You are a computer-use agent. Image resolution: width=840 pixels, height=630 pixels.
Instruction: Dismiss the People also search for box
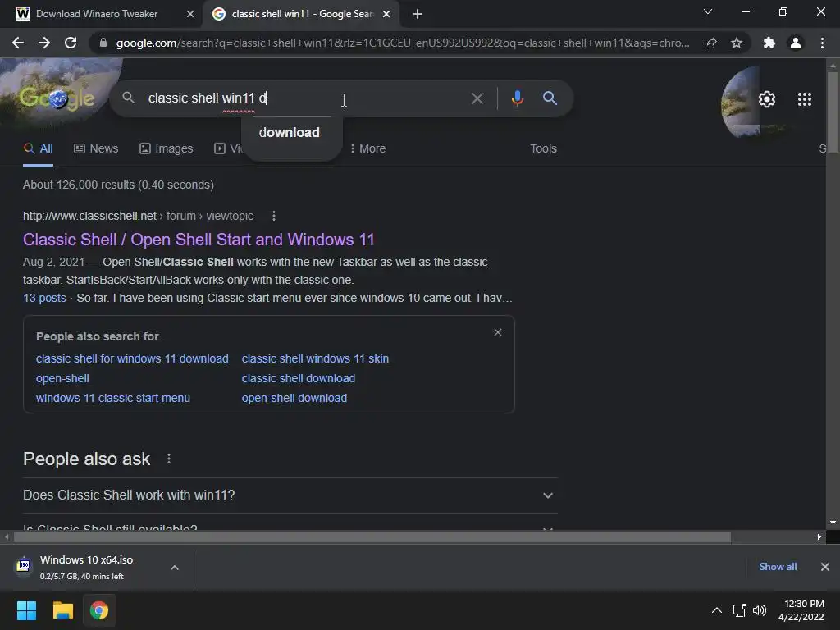pyautogui.click(x=498, y=333)
